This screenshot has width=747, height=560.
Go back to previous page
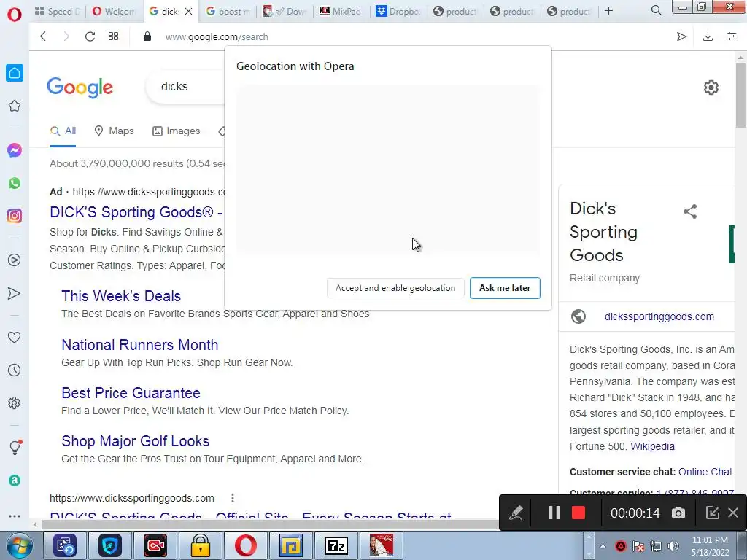pos(43,36)
